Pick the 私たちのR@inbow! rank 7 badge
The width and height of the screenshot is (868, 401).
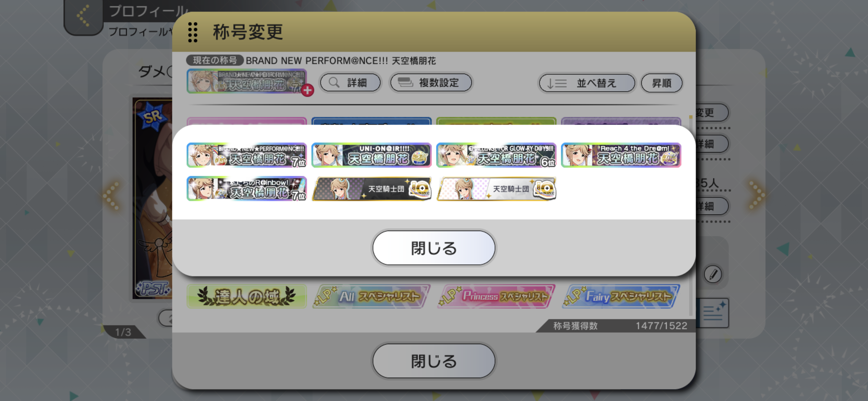tap(246, 189)
